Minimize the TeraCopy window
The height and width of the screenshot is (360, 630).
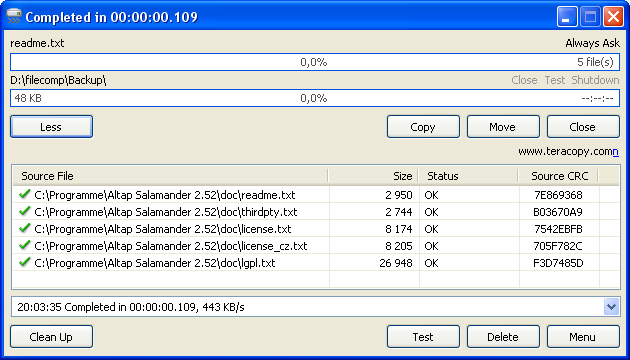pos(567,17)
